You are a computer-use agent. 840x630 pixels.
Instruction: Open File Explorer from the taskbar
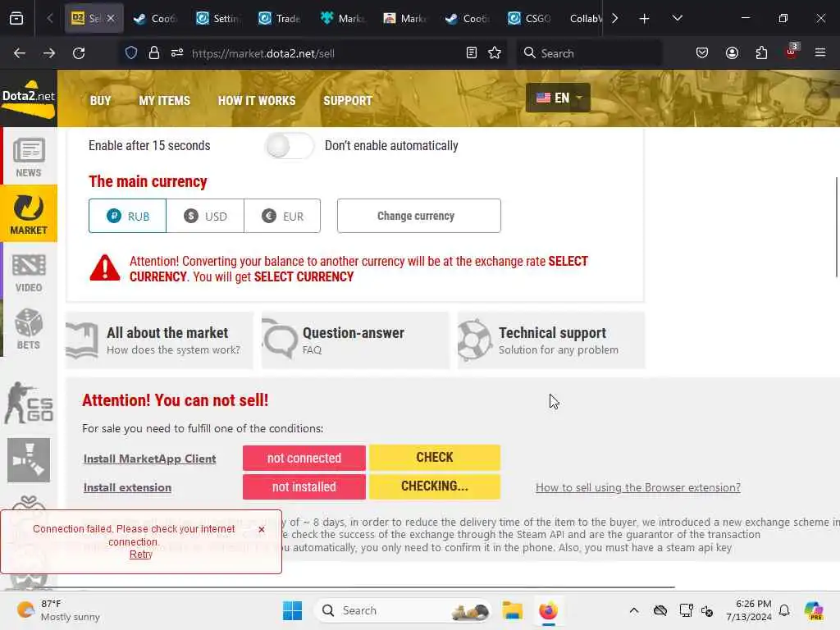pos(512,610)
